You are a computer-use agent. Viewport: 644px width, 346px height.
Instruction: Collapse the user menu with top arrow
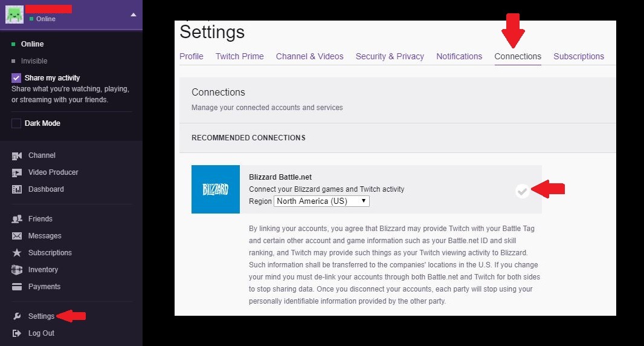[134, 15]
